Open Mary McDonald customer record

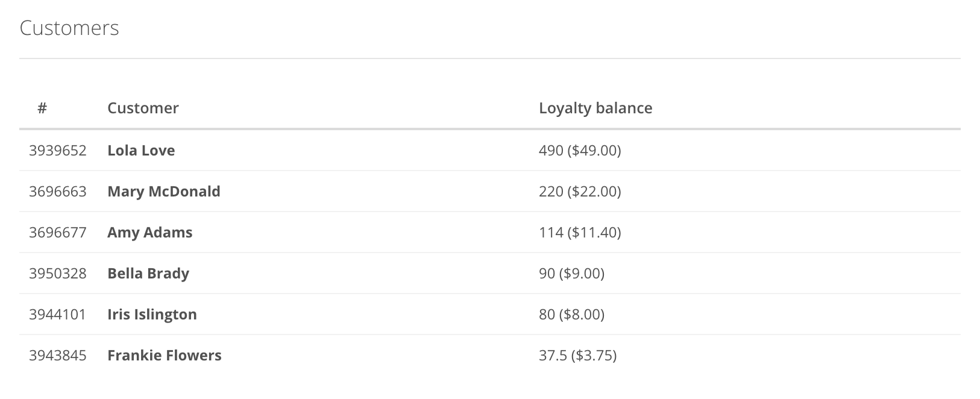point(164,191)
